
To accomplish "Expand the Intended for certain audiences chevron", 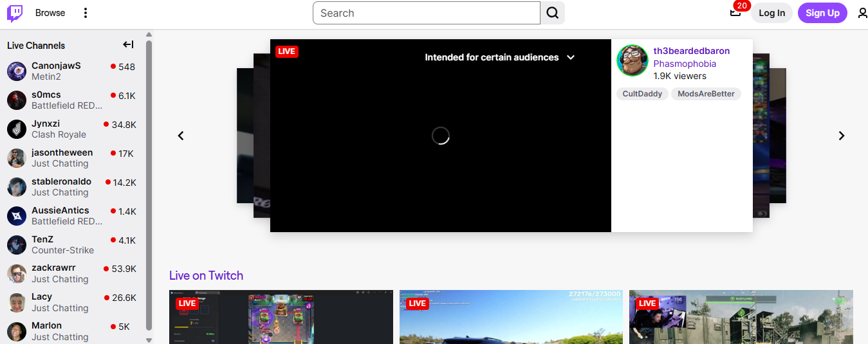I will pos(570,57).
